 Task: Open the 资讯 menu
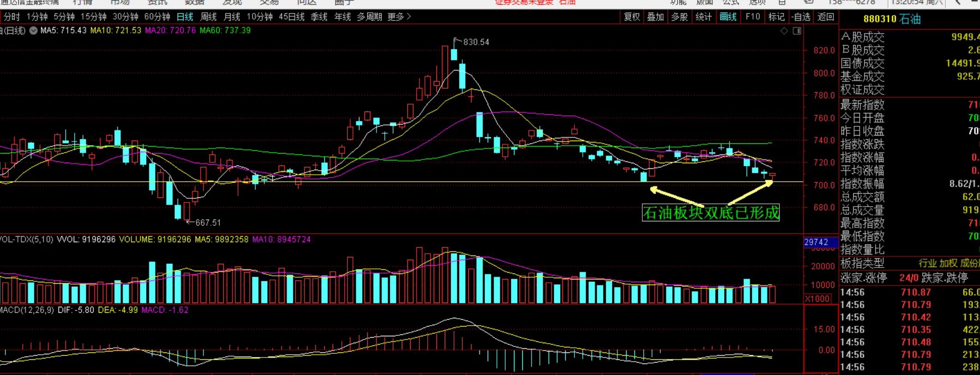[157, 2]
